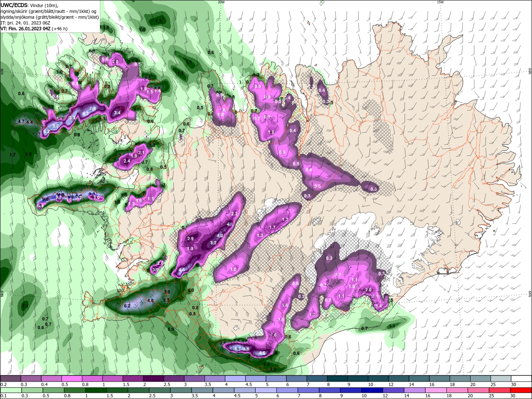
Task: Pick the bright pink swatch between 0.5 and 0.8
Action: pos(71,379)
